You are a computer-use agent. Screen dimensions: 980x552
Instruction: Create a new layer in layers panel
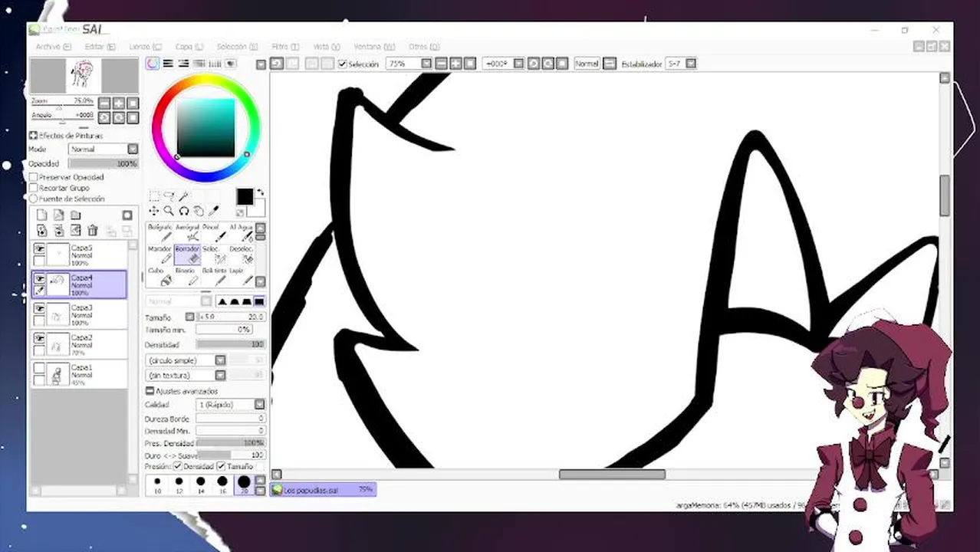41,215
